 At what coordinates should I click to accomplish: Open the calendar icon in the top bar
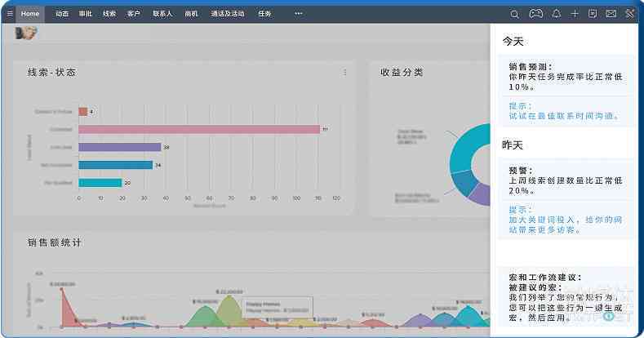pos(593,14)
